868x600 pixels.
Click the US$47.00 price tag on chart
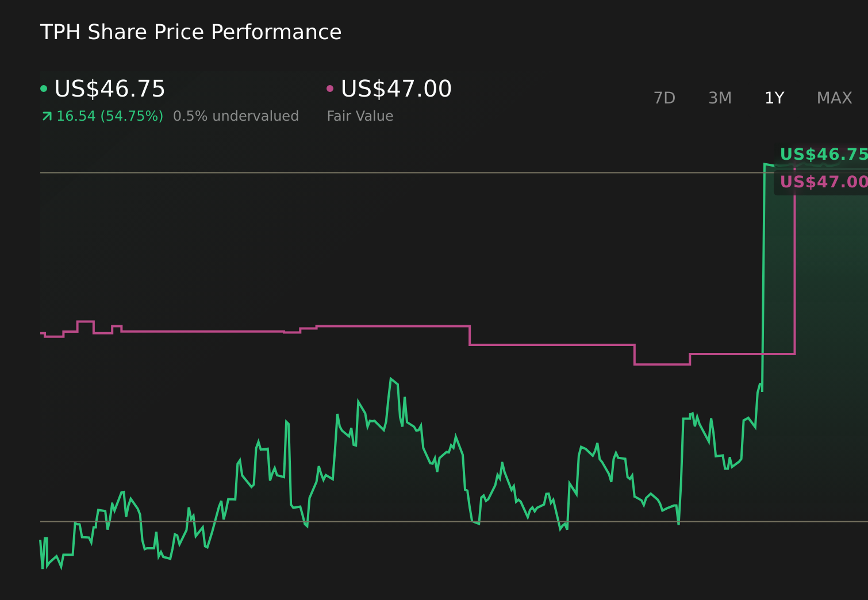(x=823, y=182)
